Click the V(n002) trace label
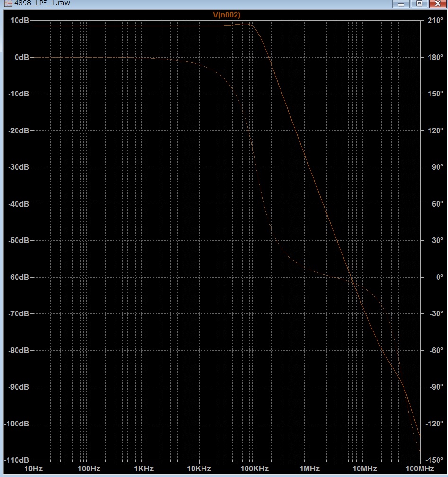 [227, 15]
